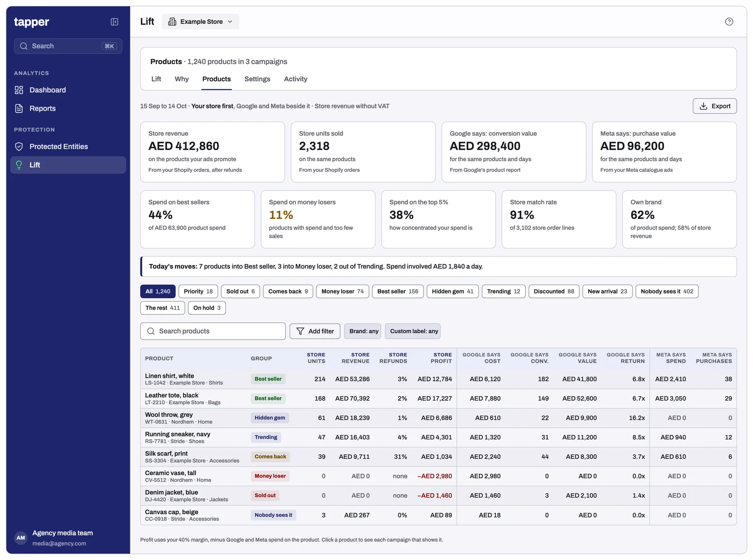Screen dimensions: 753x560
Task: Open the Example Store dropdown
Action: point(200,22)
